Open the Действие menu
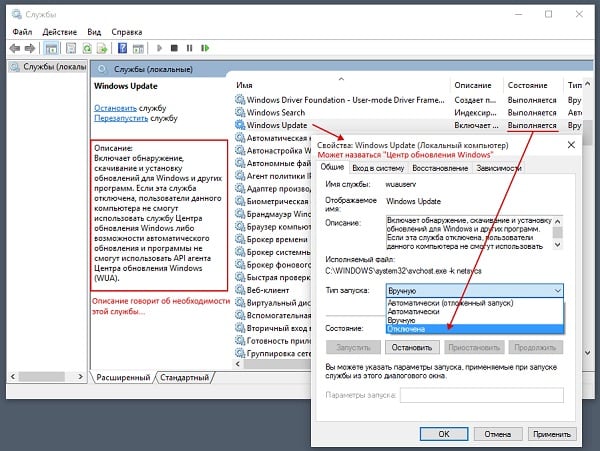The width and height of the screenshot is (600, 451). (x=60, y=31)
